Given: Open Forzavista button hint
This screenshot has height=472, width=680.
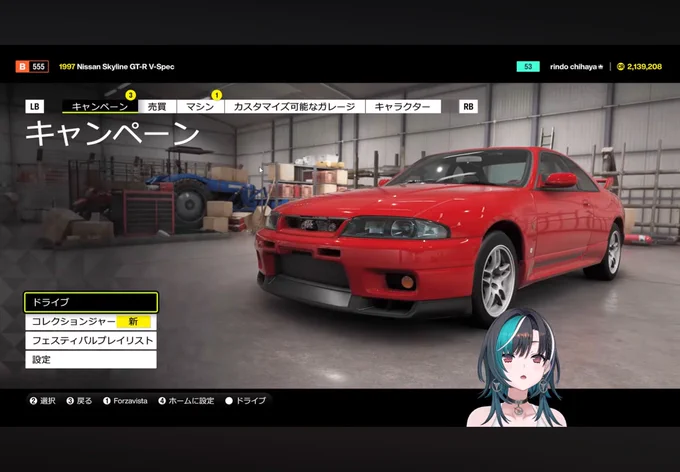Looking at the screenshot, I should [x=125, y=401].
